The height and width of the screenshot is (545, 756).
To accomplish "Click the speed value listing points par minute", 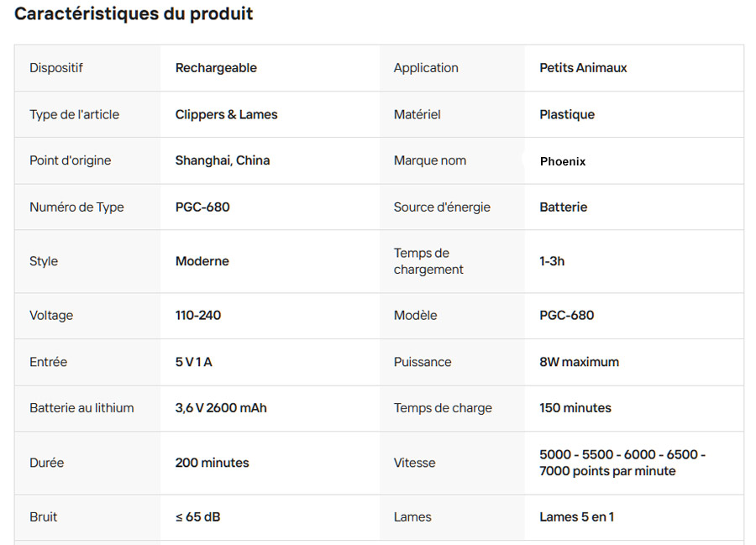I will point(622,463).
